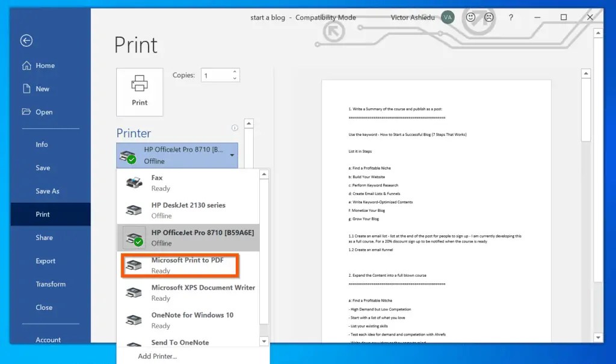The image size is (616, 364).
Task: Open the Export menu item
Action: [45, 261]
